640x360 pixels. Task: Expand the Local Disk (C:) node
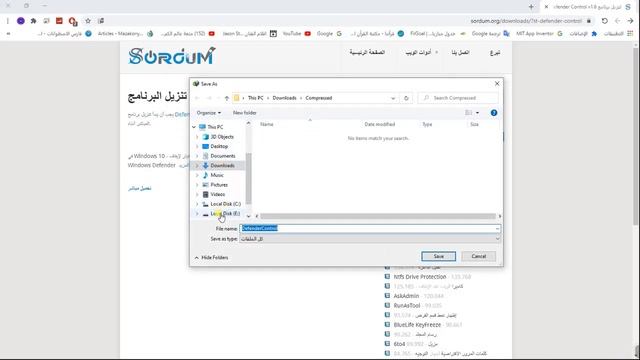point(197,204)
